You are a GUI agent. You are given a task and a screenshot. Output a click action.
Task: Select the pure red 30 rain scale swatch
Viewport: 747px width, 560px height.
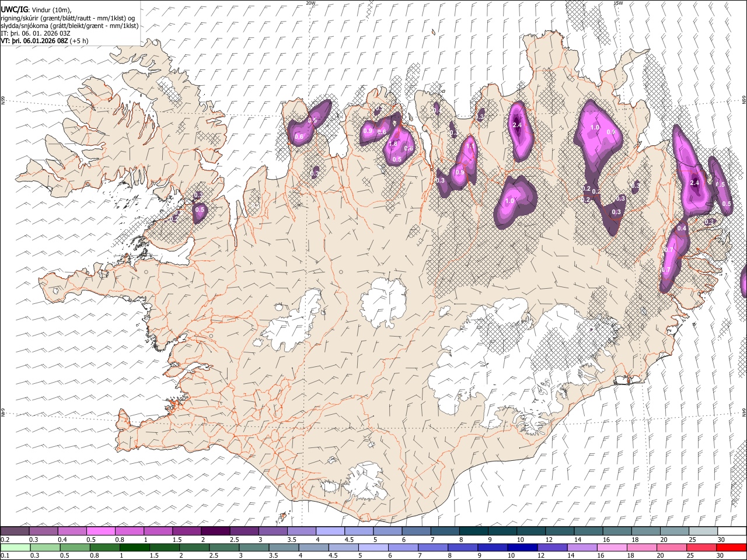(731, 547)
